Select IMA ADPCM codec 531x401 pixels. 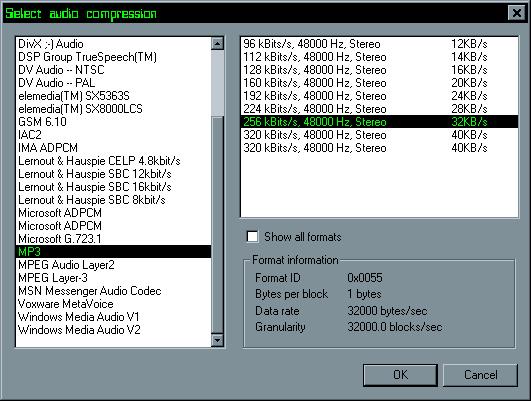(113, 148)
